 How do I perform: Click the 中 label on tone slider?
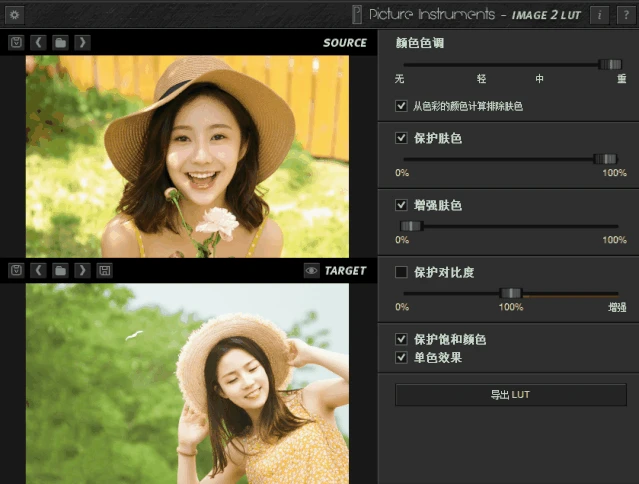[540, 78]
